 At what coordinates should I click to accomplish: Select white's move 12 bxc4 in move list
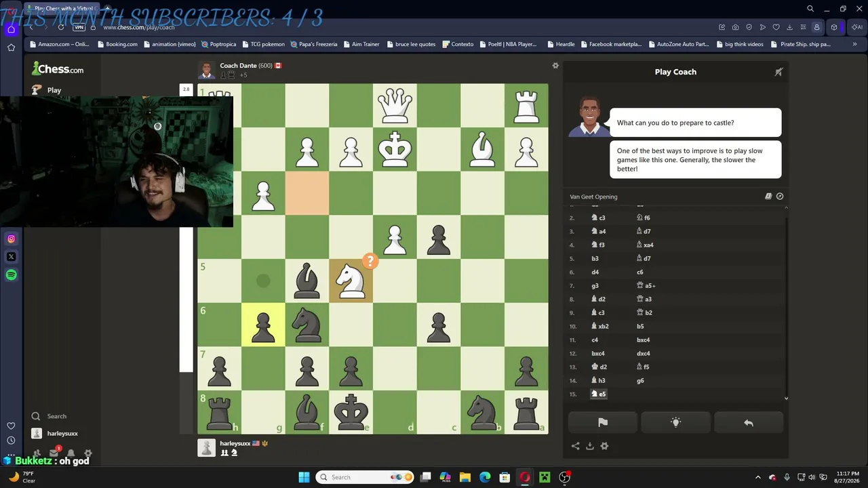[x=598, y=353]
